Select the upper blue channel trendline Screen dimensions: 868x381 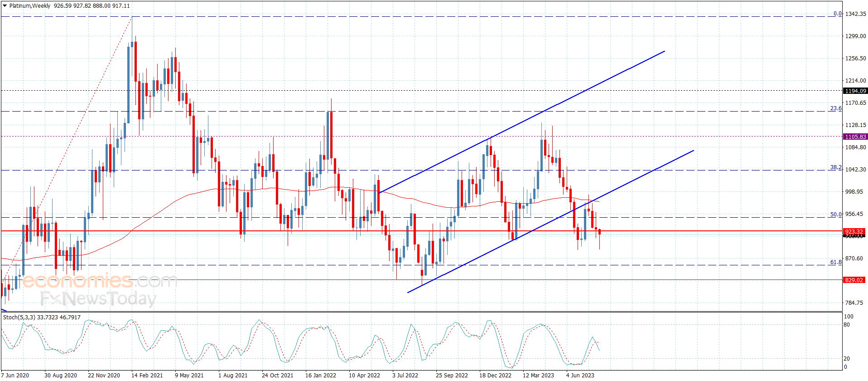[522, 122]
